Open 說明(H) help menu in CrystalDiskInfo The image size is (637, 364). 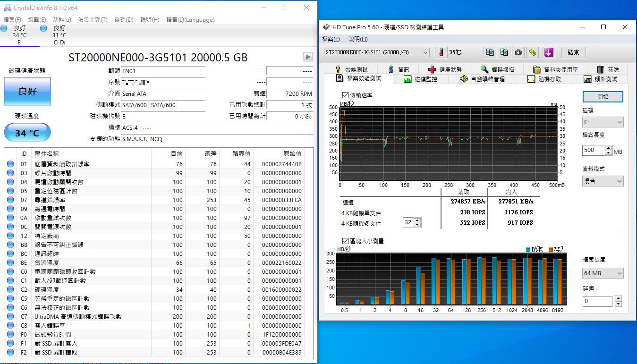pos(150,20)
